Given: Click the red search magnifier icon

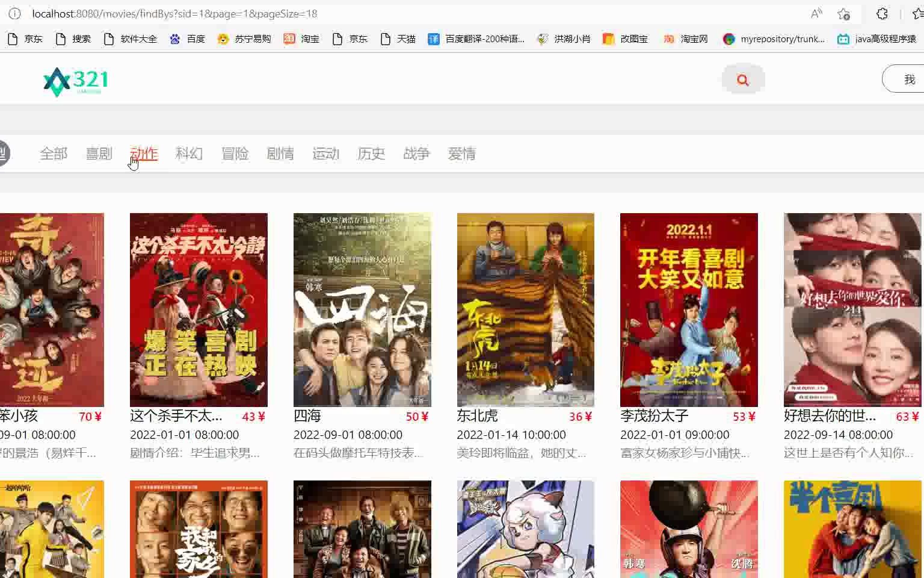Looking at the screenshot, I should [742, 79].
